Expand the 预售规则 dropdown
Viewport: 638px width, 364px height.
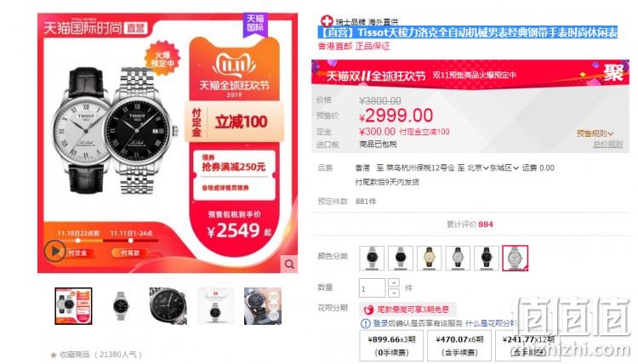[x=595, y=134]
